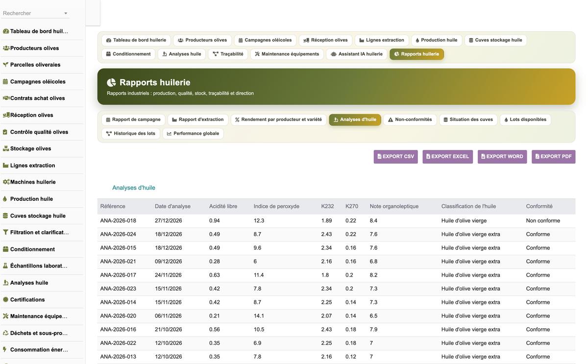This screenshot has height=364, width=588.
Task: Show Historique des lots report
Action: point(130,133)
